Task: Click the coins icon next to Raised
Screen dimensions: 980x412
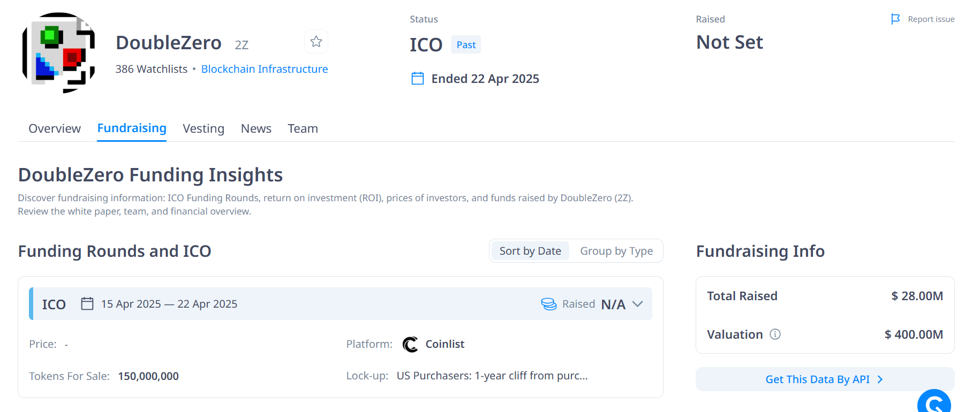Action: (x=549, y=304)
